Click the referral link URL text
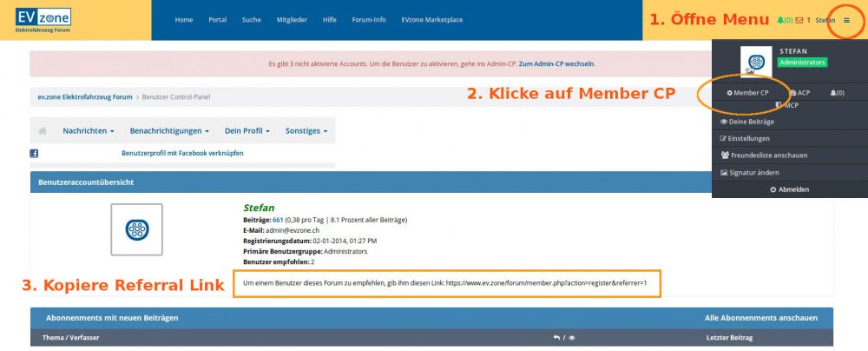Screen dimensions: 868x351 [546, 283]
